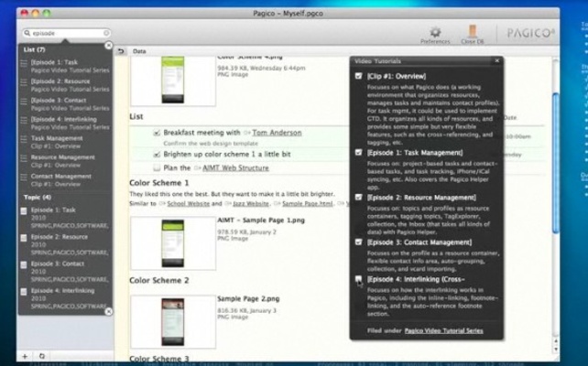Click list icon for Episode 2: Resource
588x366 pixels.
24,82
